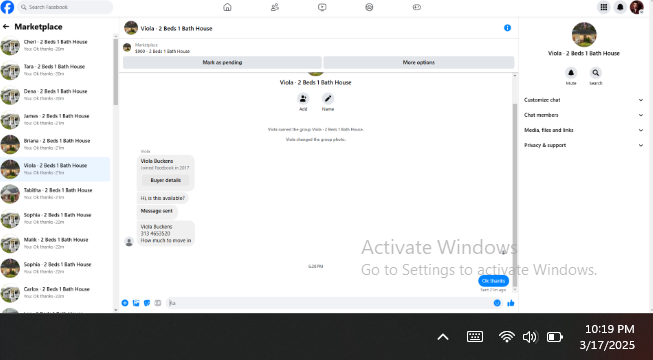Image resolution: width=653 pixels, height=360 pixels.
Task: Open Malik 2 Beds 1 Bath conversation
Action: click(x=55, y=243)
